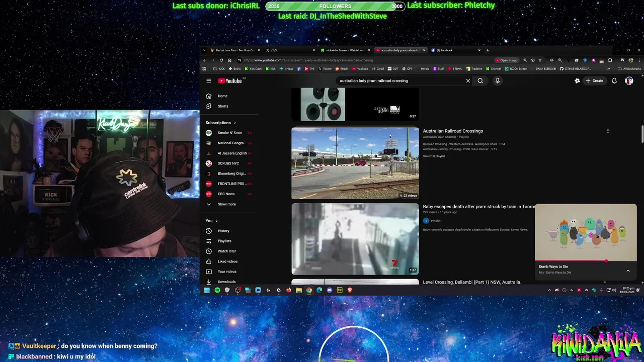The width and height of the screenshot is (644, 362).
Task: Seek on the miniplayer red progress bar
Action: click(586, 261)
